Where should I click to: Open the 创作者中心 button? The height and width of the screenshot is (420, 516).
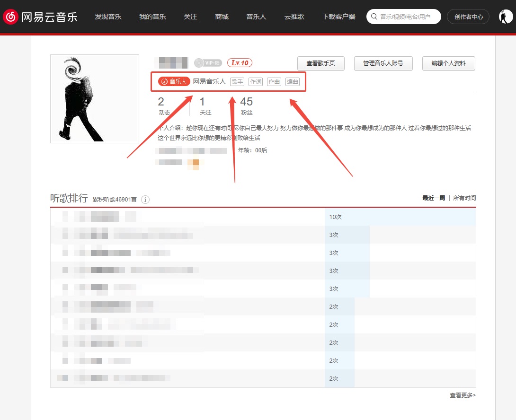click(x=468, y=17)
